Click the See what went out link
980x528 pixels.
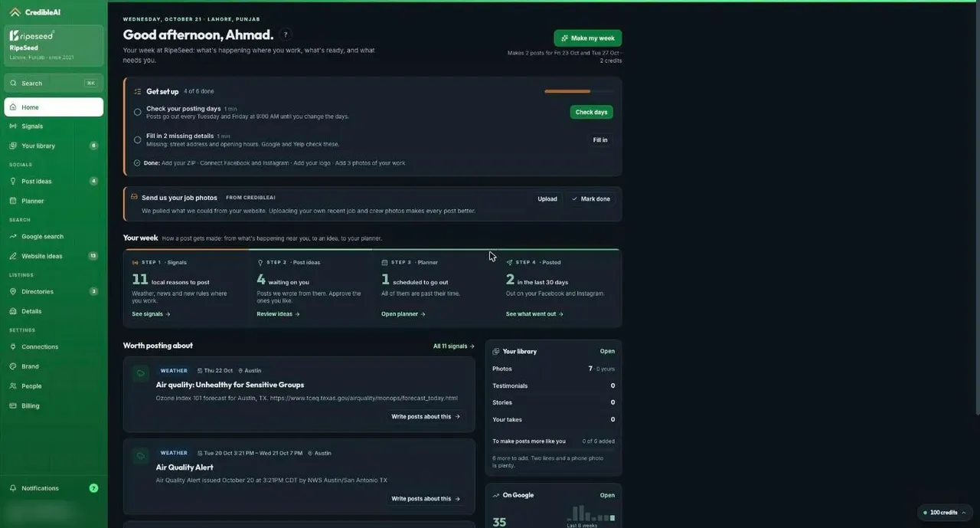(534, 314)
